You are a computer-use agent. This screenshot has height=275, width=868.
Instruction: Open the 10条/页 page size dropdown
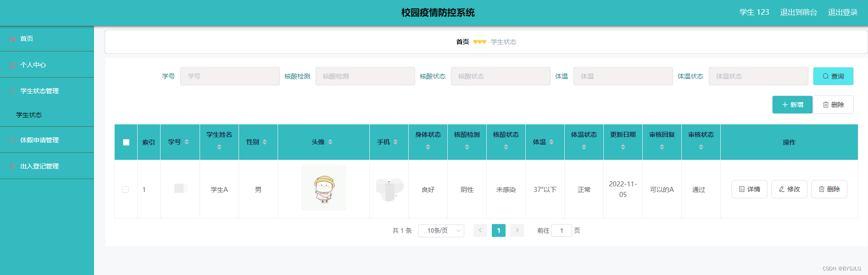[441, 230]
